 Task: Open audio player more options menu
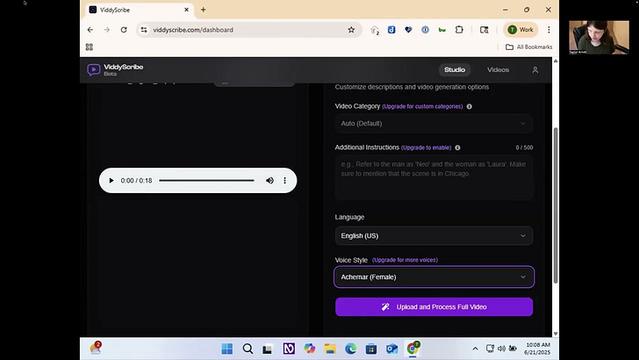[285, 180]
